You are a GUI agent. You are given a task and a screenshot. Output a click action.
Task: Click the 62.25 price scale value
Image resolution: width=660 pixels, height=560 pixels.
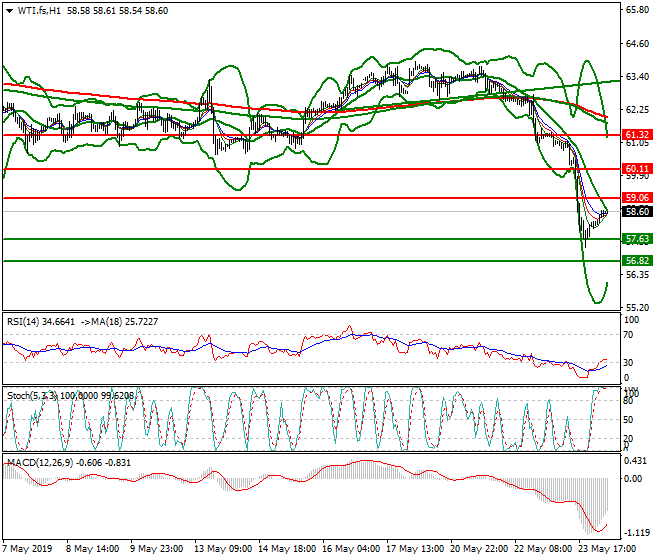coord(637,110)
